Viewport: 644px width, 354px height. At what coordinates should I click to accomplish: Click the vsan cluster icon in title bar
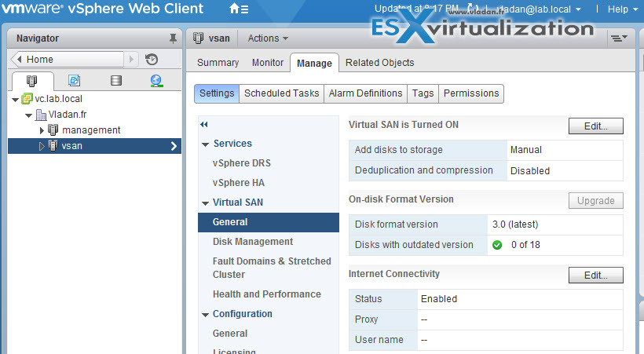[199, 38]
